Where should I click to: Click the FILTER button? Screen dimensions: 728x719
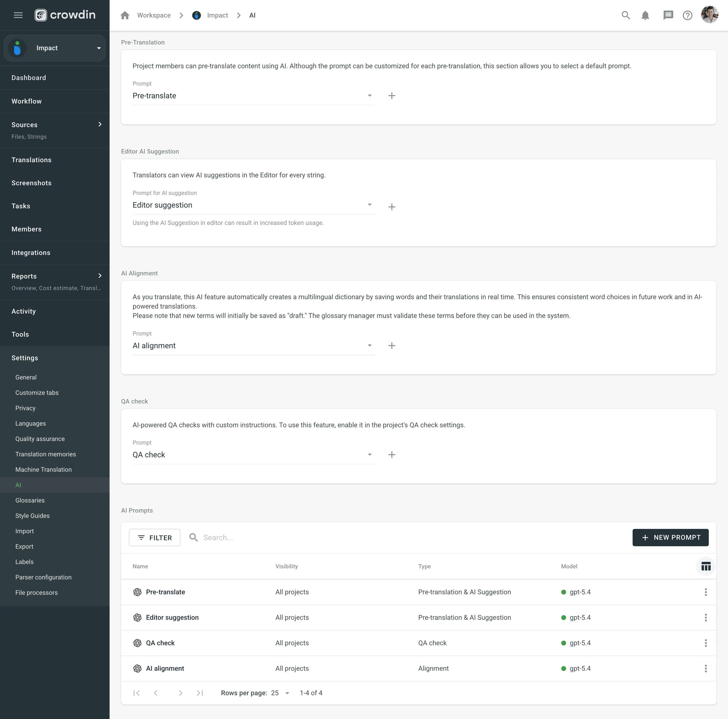pos(154,538)
